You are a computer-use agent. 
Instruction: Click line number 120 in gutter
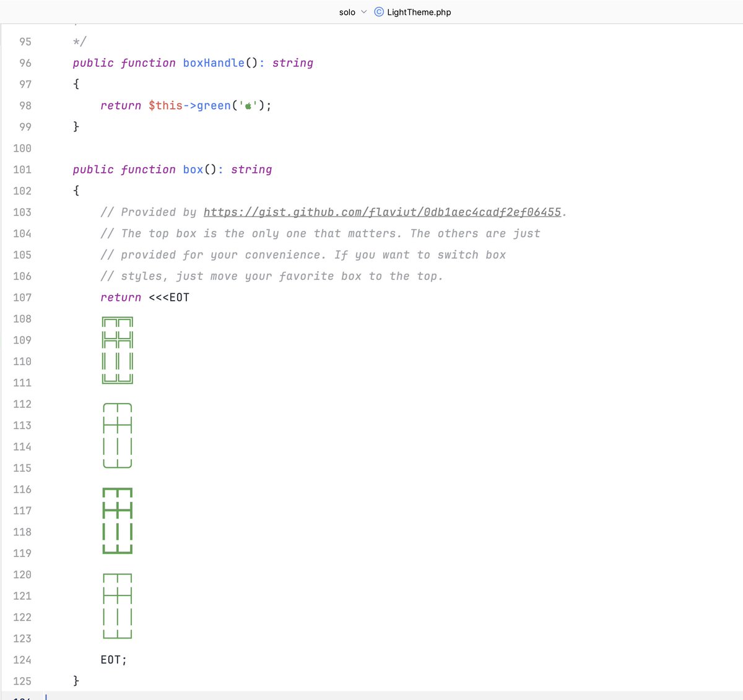click(22, 574)
